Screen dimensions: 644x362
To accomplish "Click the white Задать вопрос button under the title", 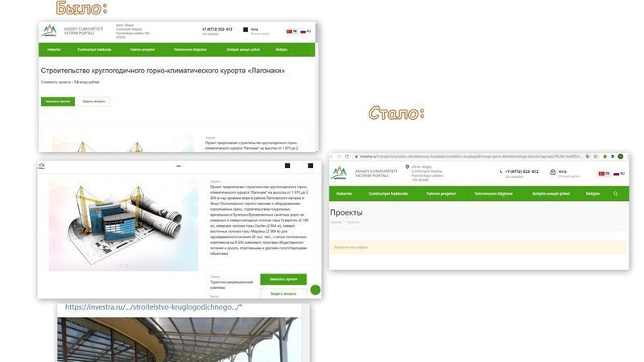I will [94, 101].
